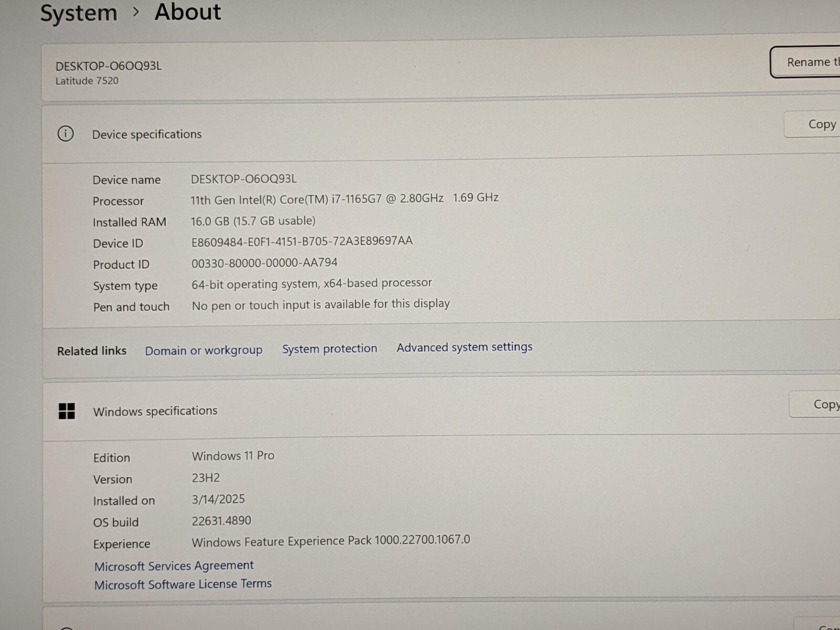Click the Experience label

(x=122, y=544)
